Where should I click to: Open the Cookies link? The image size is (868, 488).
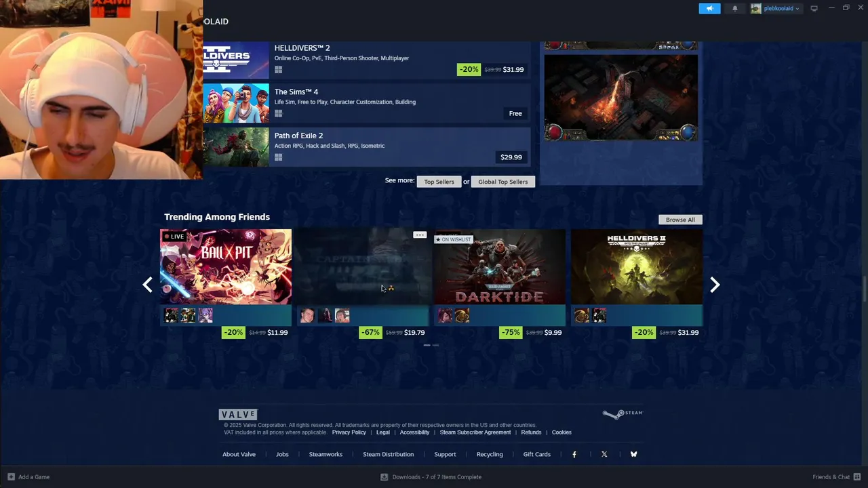pos(561,432)
